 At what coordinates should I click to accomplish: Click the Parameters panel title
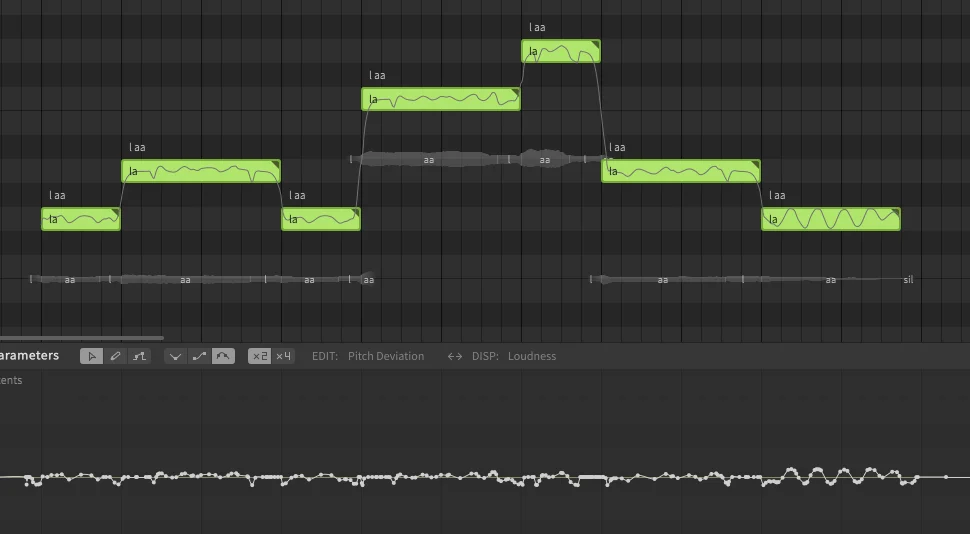pos(29,356)
